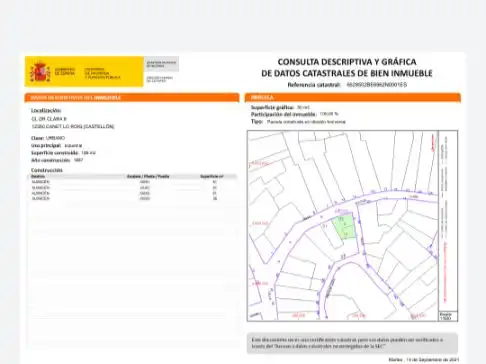Click the 'Uso principal:' label
The height and width of the screenshot is (364, 486).
(46, 146)
